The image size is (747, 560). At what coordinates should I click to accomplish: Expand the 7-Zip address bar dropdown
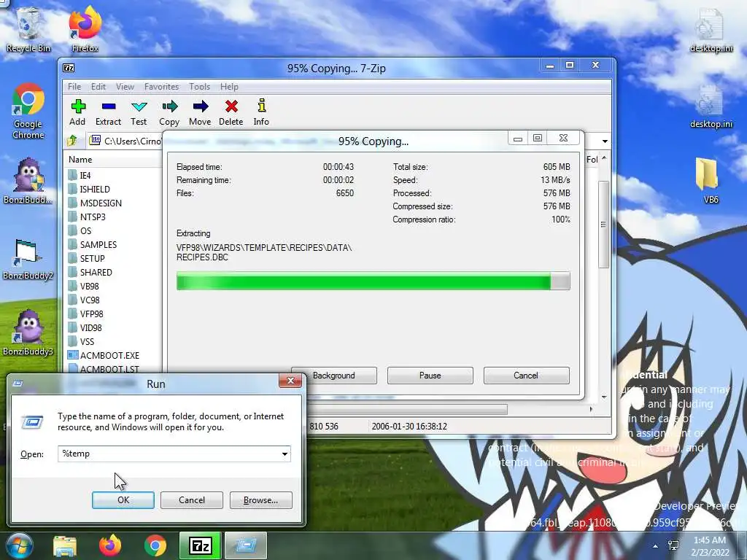pyautogui.click(x=605, y=141)
